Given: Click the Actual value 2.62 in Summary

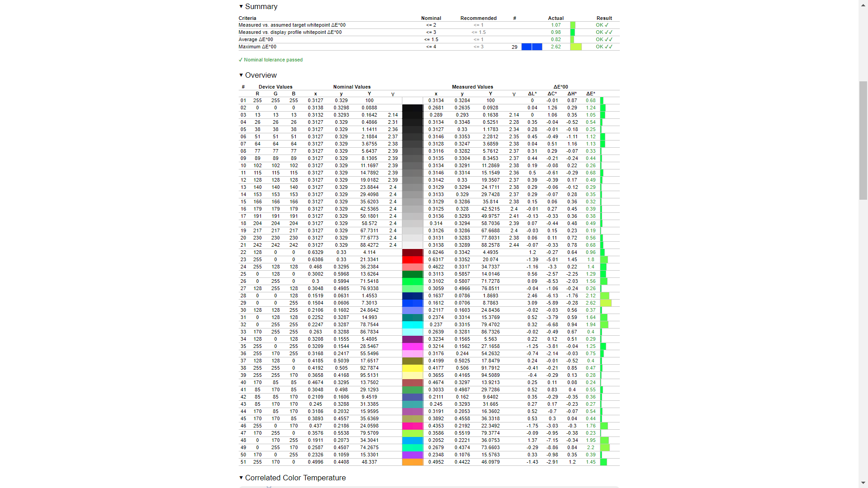Looking at the screenshot, I should tap(556, 47).
